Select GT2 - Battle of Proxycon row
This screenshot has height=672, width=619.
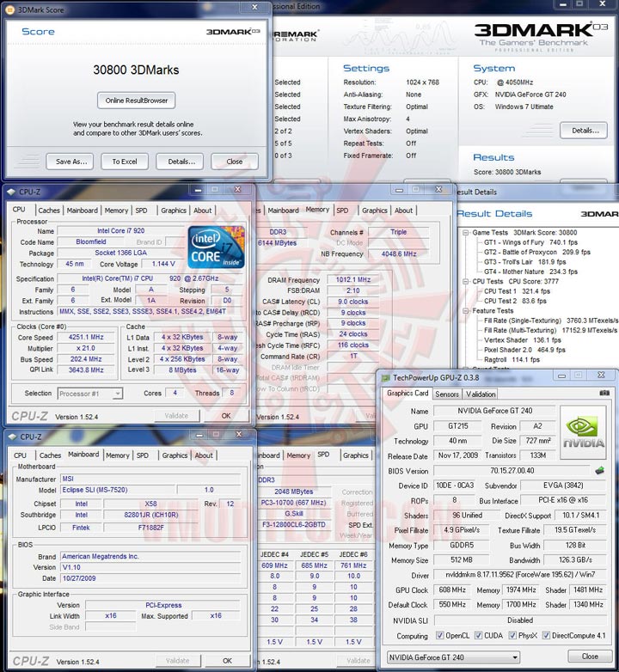point(537,253)
